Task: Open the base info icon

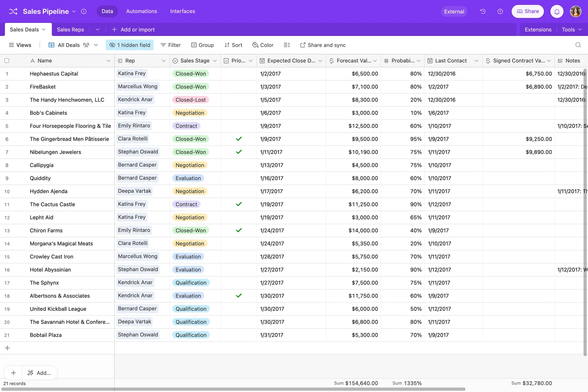Action: pyautogui.click(x=84, y=11)
